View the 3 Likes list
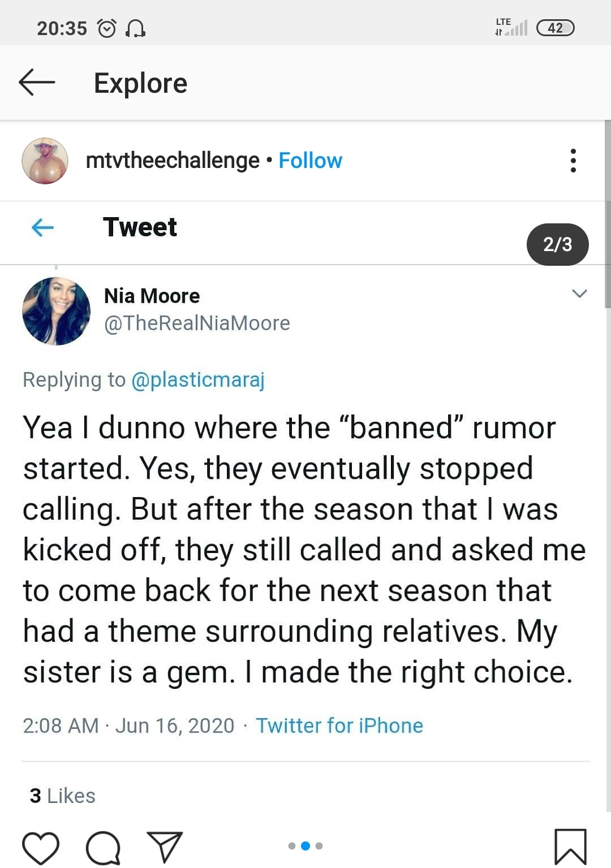Screen dimensions: 611x868 click(x=62, y=796)
